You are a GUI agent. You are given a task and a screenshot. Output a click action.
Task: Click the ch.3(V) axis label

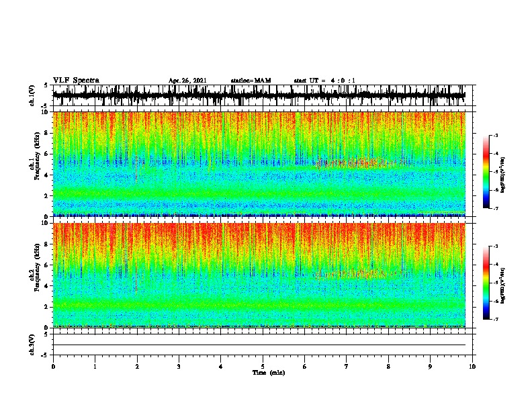(x=32, y=345)
